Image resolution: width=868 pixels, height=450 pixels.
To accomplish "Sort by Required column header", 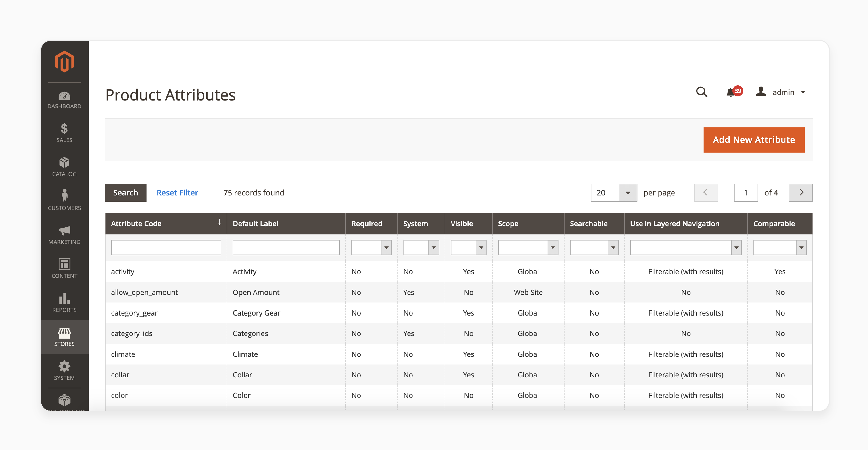I will 372,224.
